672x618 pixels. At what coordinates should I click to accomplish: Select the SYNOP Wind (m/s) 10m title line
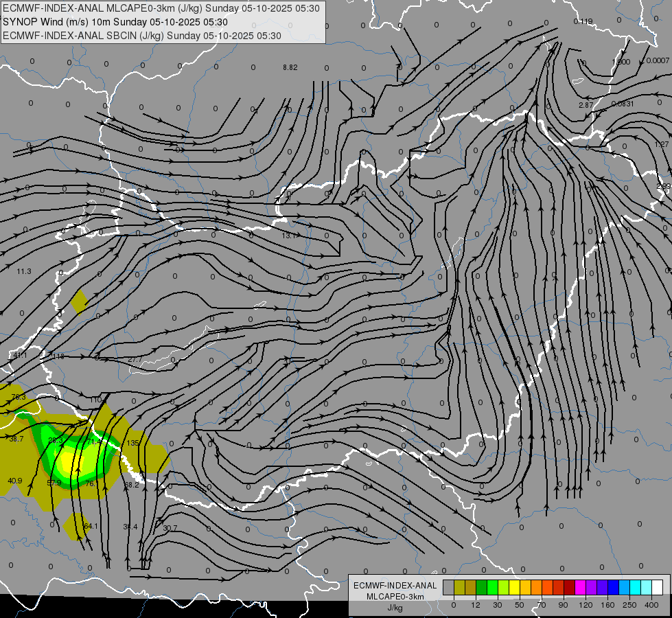pyautogui.click(x=115, y=22)
